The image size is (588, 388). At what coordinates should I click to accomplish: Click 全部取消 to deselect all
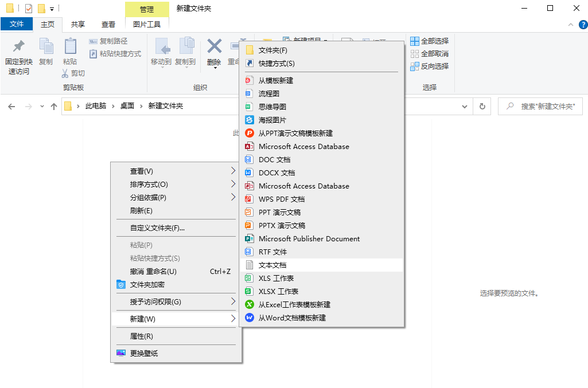(430, 54)
